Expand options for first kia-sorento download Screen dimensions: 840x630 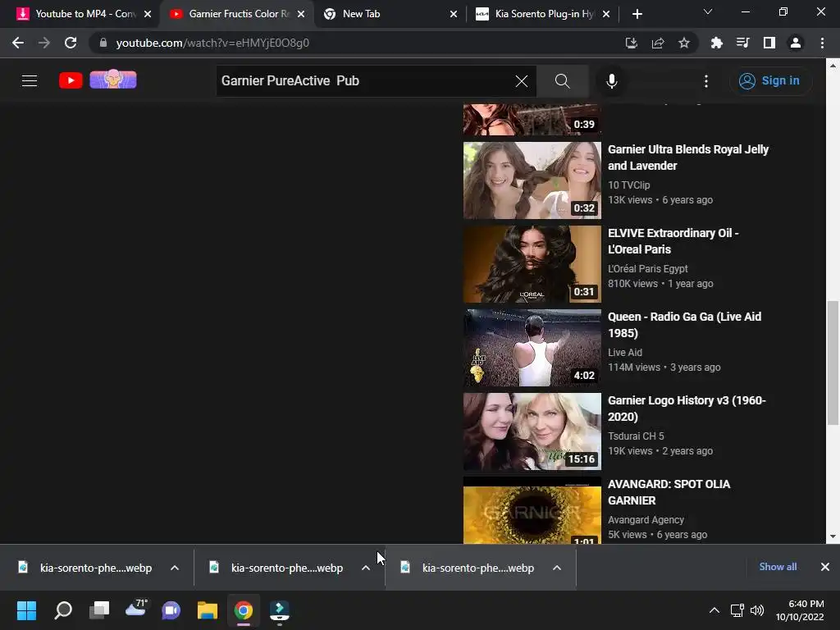tap(175, 568)
